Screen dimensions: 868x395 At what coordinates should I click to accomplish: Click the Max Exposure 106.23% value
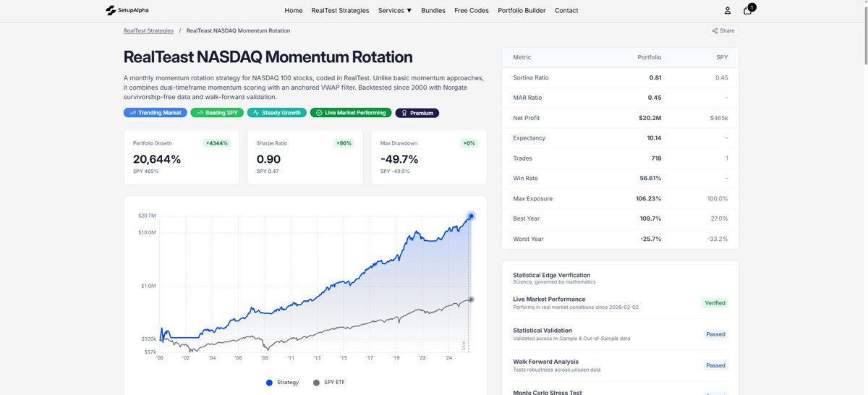[x=647, y=198]
